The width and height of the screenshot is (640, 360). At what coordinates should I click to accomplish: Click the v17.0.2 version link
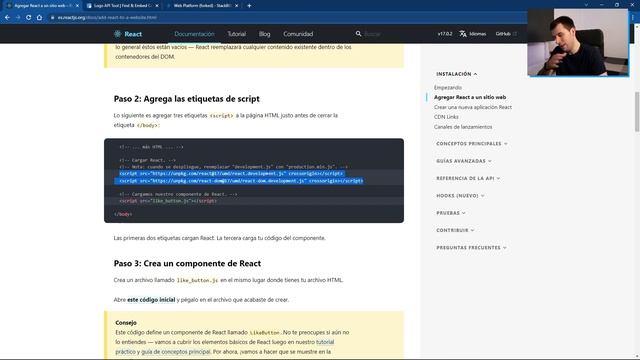tap(445, 34)
